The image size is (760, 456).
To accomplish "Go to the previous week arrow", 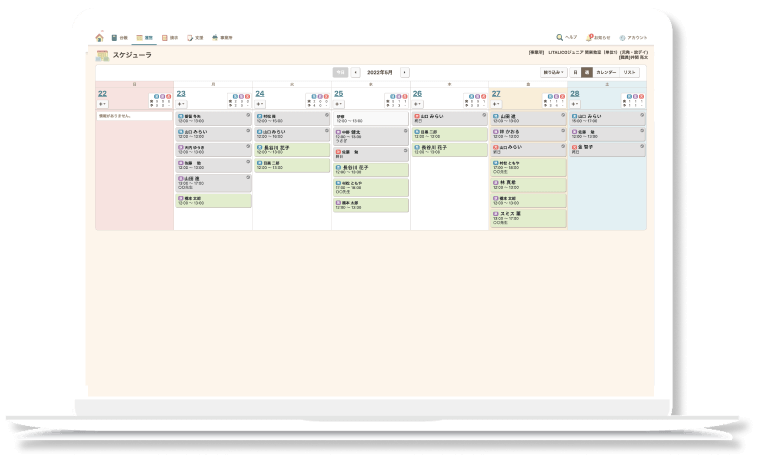I will pyautogui.click(x=356, y=72).
